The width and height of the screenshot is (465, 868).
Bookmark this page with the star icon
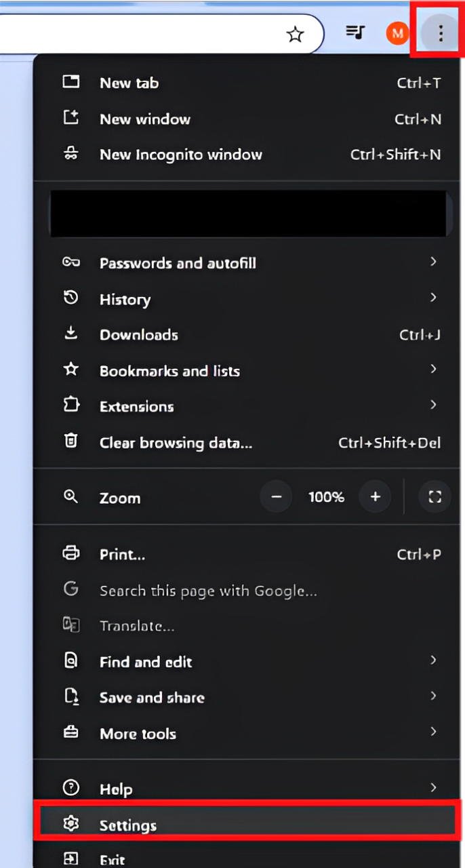tap(295, 34)
